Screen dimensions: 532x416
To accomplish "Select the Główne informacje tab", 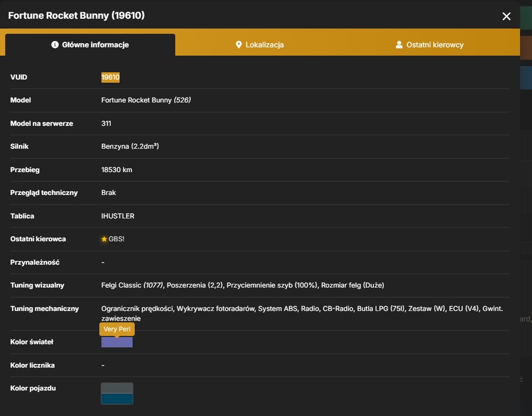I will [x=90, y=45].
